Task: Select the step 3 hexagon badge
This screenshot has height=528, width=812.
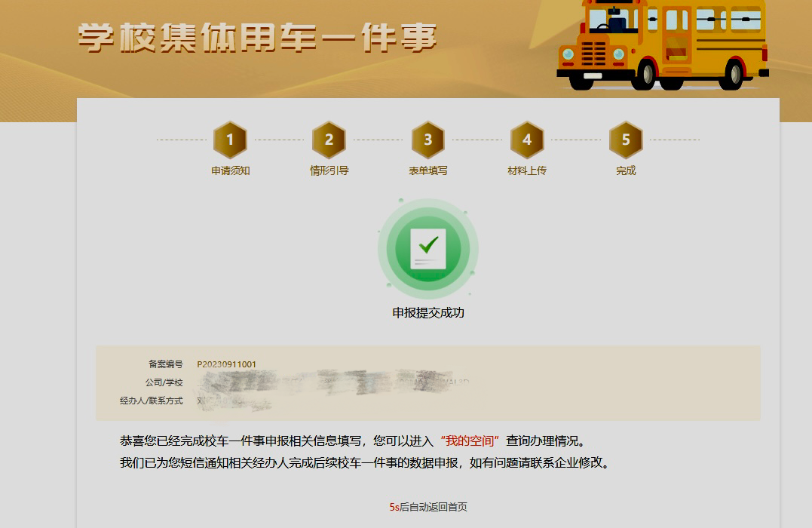Action: pos(427,140)
